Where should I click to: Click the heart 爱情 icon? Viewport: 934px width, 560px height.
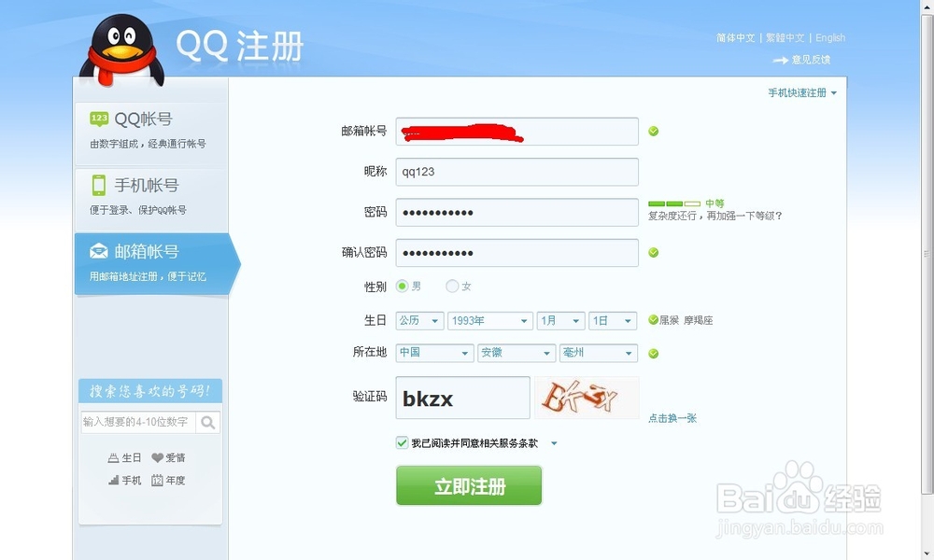157,457
